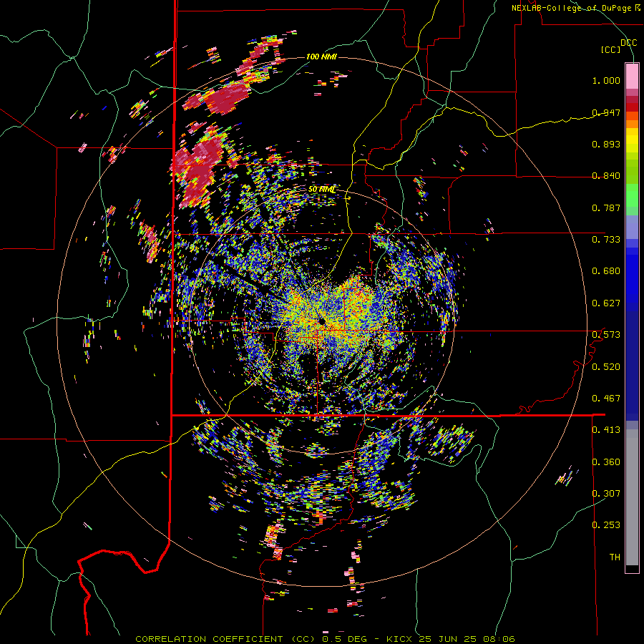Click the DCC label above the color bar

[628, 42]
